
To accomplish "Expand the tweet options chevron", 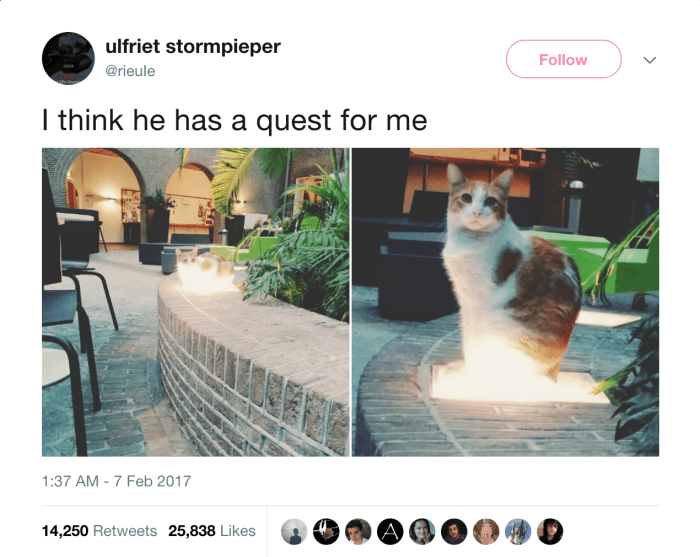I will coord(650,60).
